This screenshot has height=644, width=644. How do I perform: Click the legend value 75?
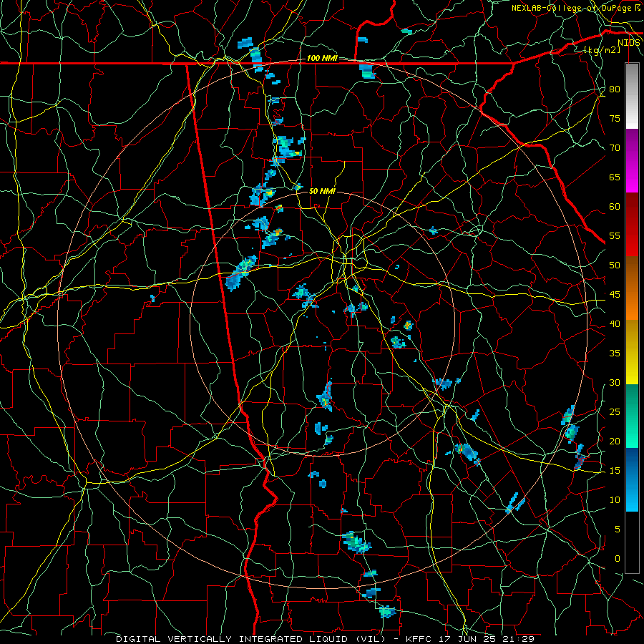[615, 119]
